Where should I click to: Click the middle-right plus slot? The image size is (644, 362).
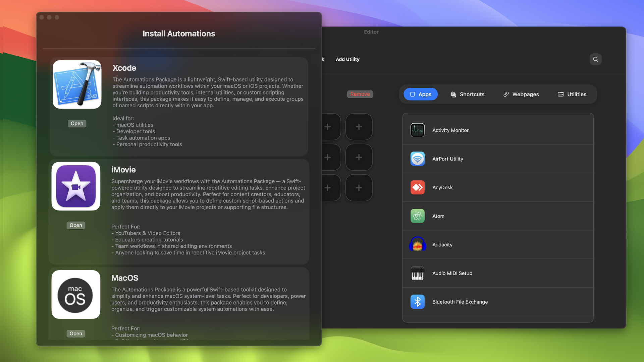[x=359, y=157]
